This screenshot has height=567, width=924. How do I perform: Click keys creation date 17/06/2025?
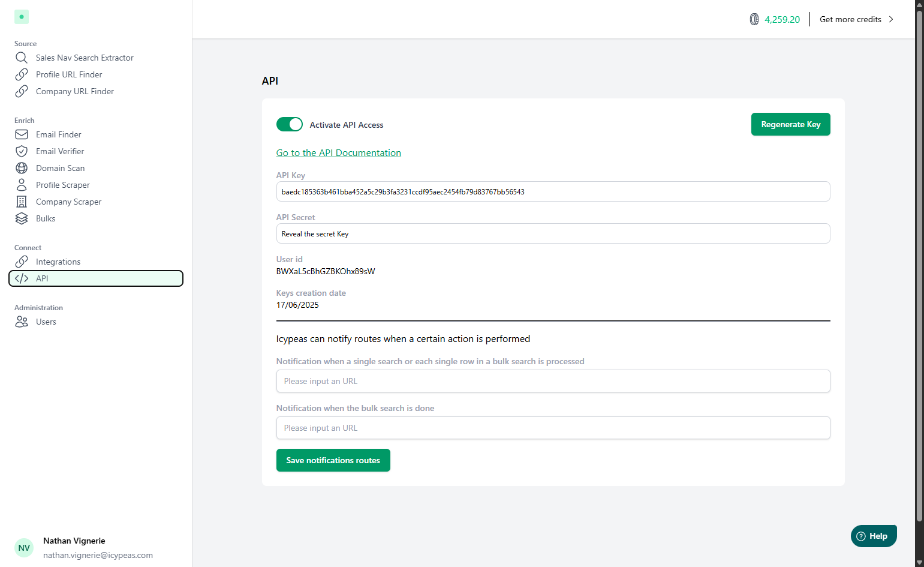coord(297,305)
